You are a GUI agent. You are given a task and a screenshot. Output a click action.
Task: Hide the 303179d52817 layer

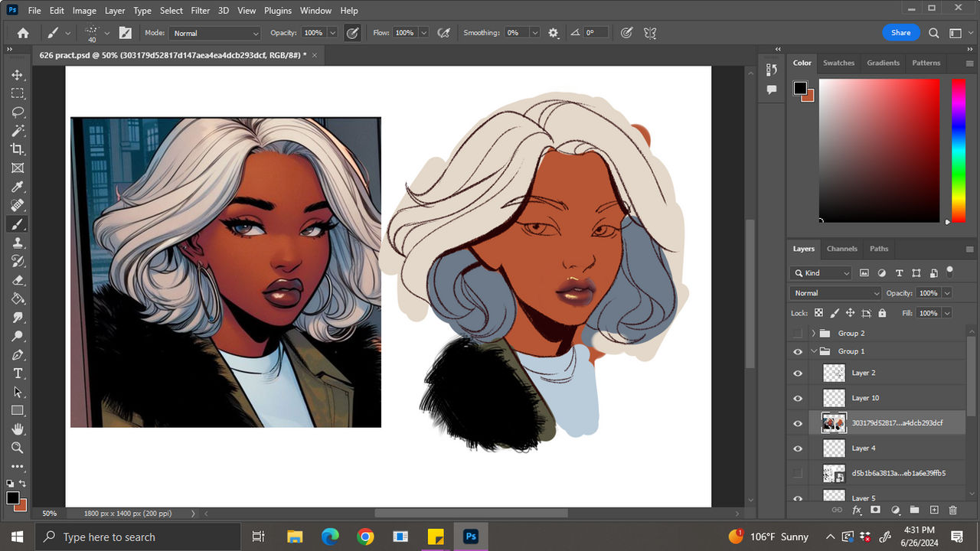click(x=798, y=423)
